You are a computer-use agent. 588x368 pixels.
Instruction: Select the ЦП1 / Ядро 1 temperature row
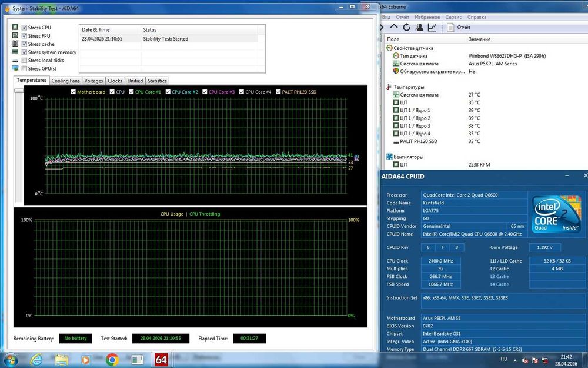coord(486,111)
